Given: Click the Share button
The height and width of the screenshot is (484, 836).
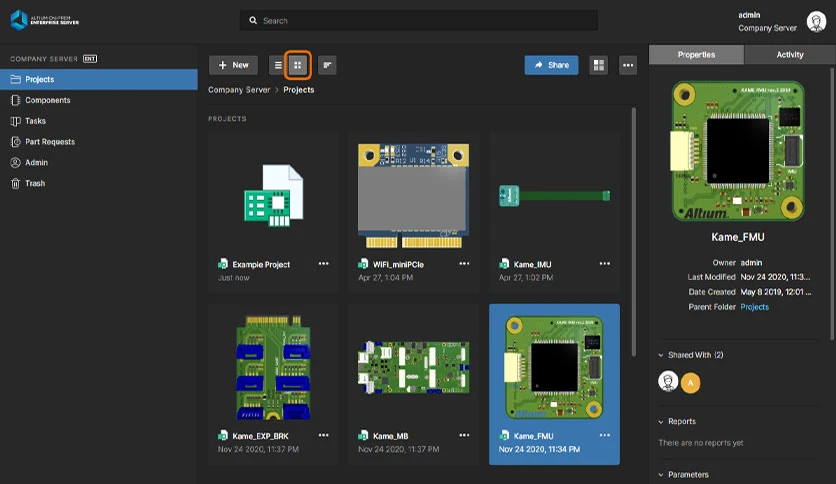Looking at the screenshot, I should [551, 65].
